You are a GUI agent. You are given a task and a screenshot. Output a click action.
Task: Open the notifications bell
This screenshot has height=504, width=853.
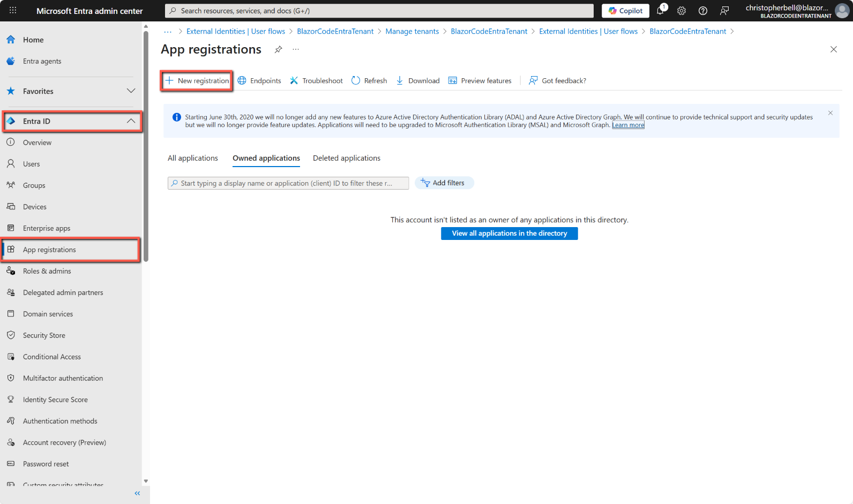(x=660, y=11)
